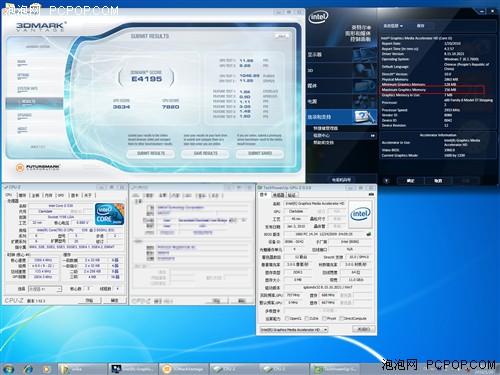Viewport: 500px width, 375px height.
Task: Toggle the CUDA checkbox in GPU-Z
Action: tap(307, 318)
